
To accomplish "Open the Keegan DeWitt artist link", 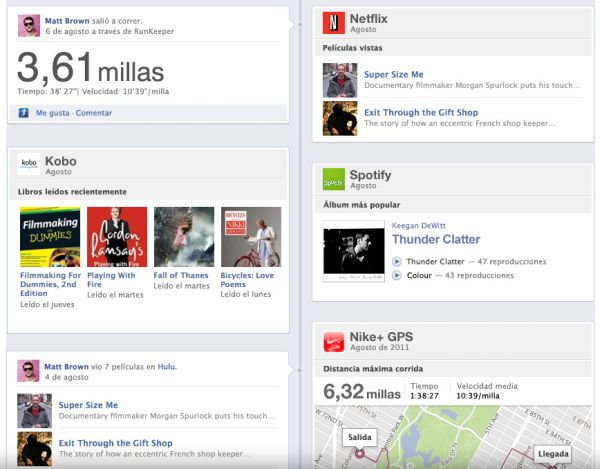I will 419,226.
